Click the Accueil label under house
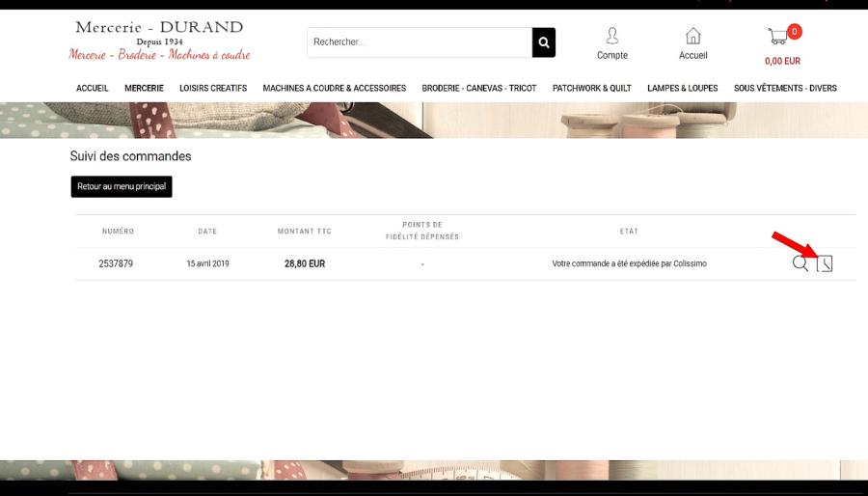The image size is (868, 496). coord(693,55)
